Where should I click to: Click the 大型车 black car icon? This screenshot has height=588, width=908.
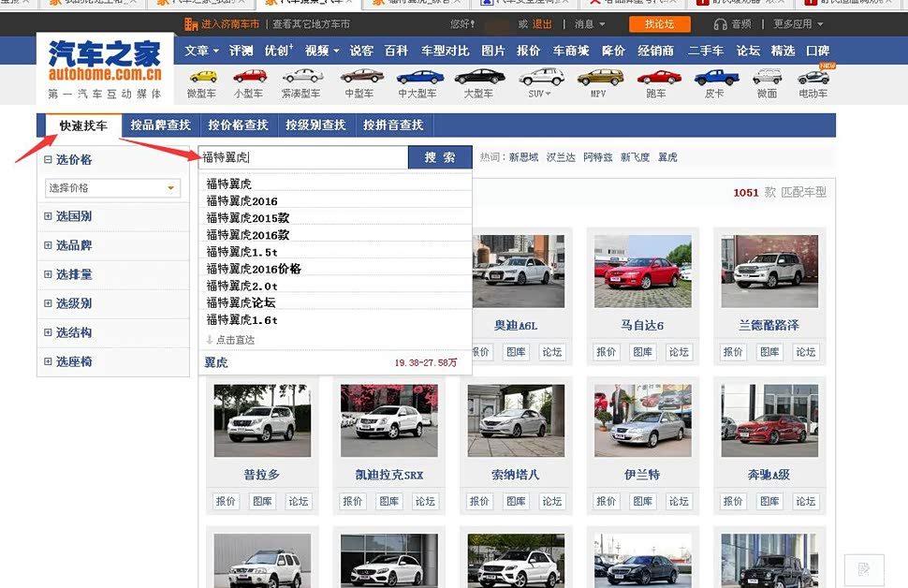(479, 77)
